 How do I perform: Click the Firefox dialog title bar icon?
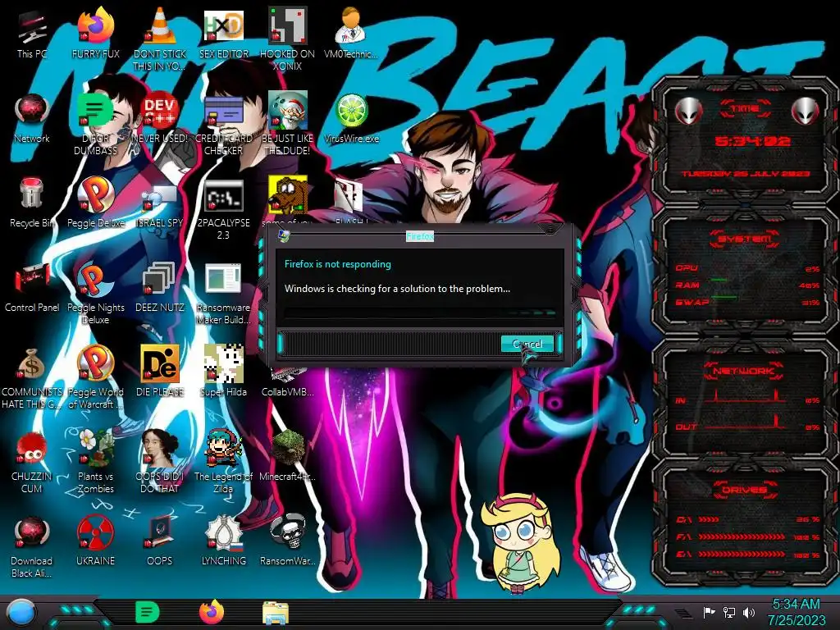point(285,235)
